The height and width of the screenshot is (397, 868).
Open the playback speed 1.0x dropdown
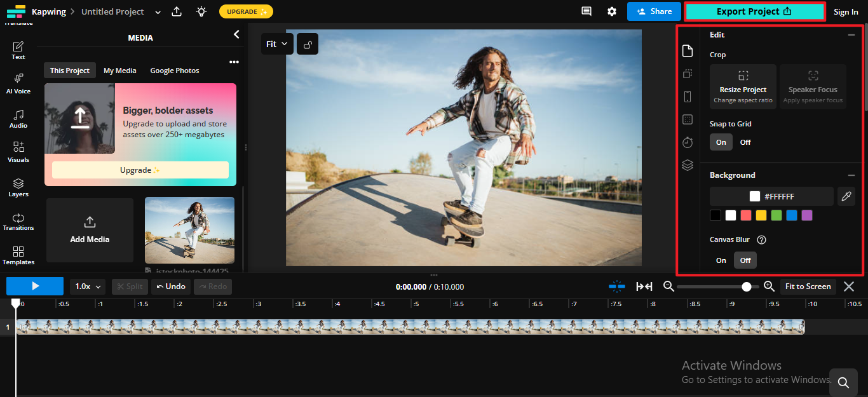[86, 286]
